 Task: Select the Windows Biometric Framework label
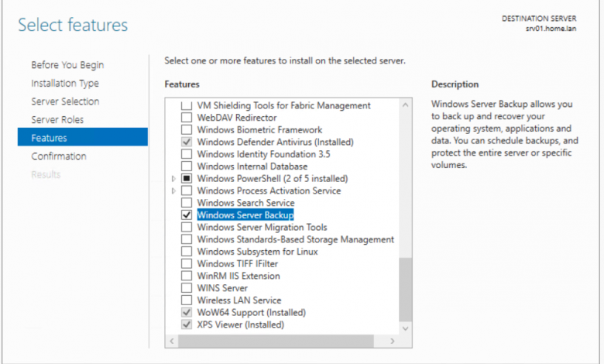(x=259, y=130)
